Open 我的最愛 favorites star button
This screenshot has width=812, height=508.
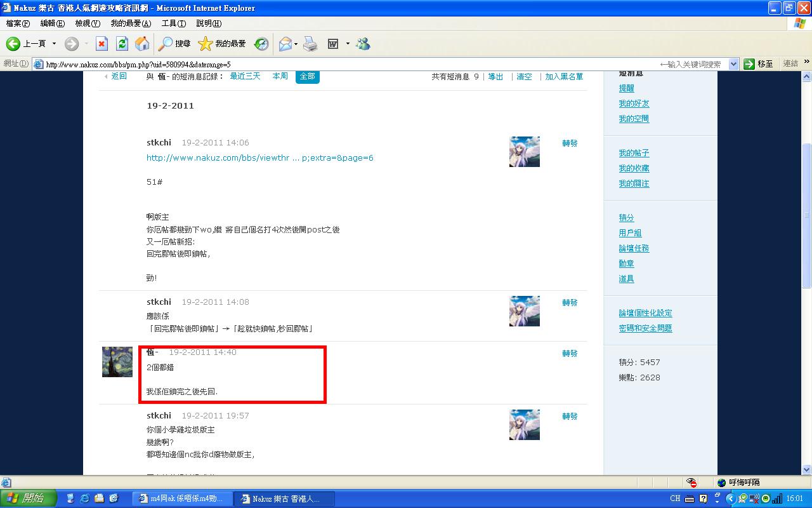coord(222,44)
